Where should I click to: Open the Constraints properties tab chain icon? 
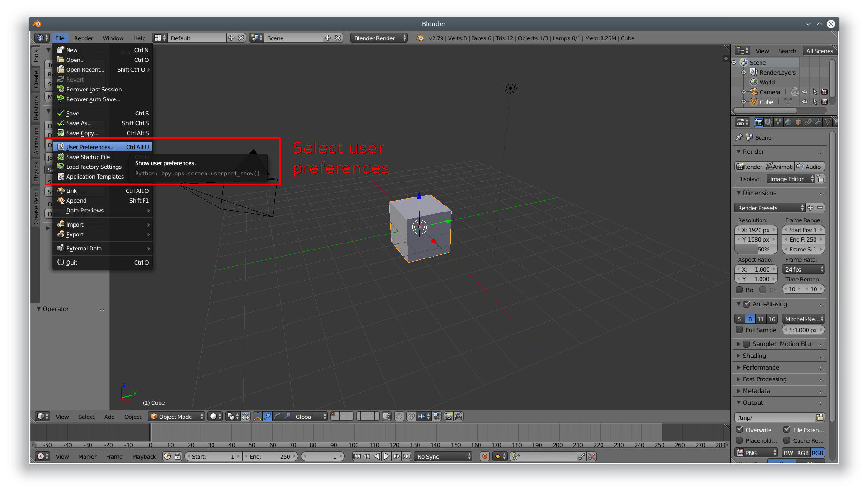tap(808, 122)
